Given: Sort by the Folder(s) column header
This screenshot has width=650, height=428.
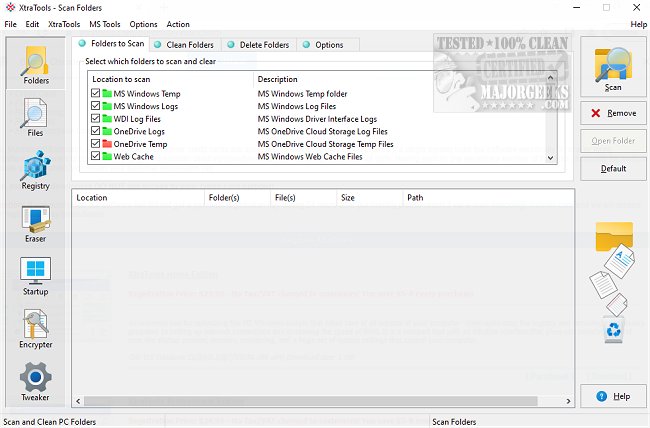Looking at the screenshot, I should pos(237,198).
